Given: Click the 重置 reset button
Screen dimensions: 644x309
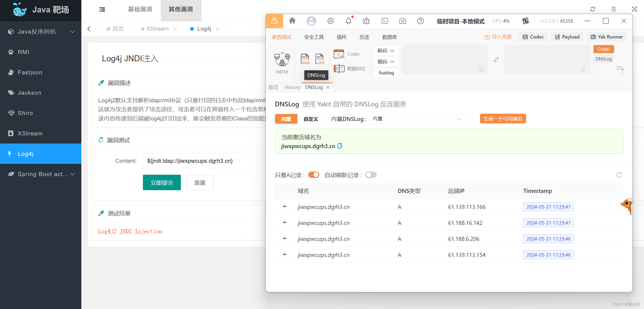Looking at the screenshot, I should [x=200, y=183].
